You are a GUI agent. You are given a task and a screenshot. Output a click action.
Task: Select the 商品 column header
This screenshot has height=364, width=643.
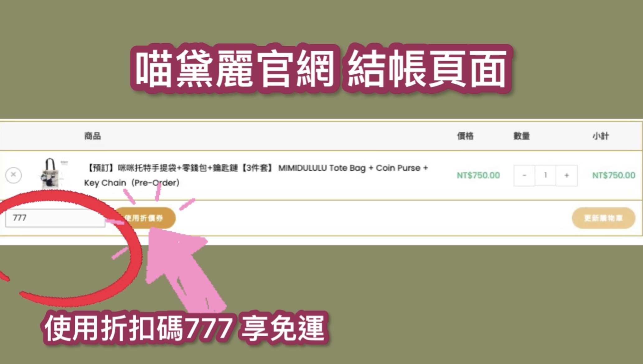[92, 136]
